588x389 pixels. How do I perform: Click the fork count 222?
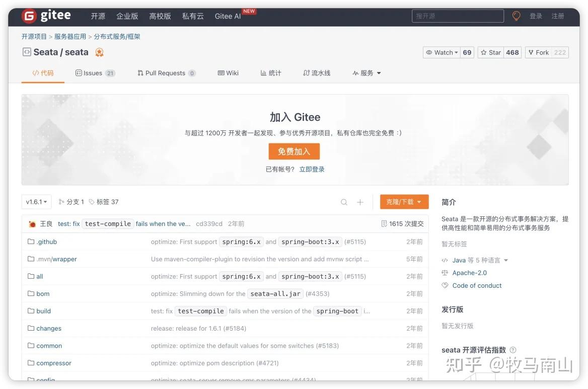coord(560,52)
